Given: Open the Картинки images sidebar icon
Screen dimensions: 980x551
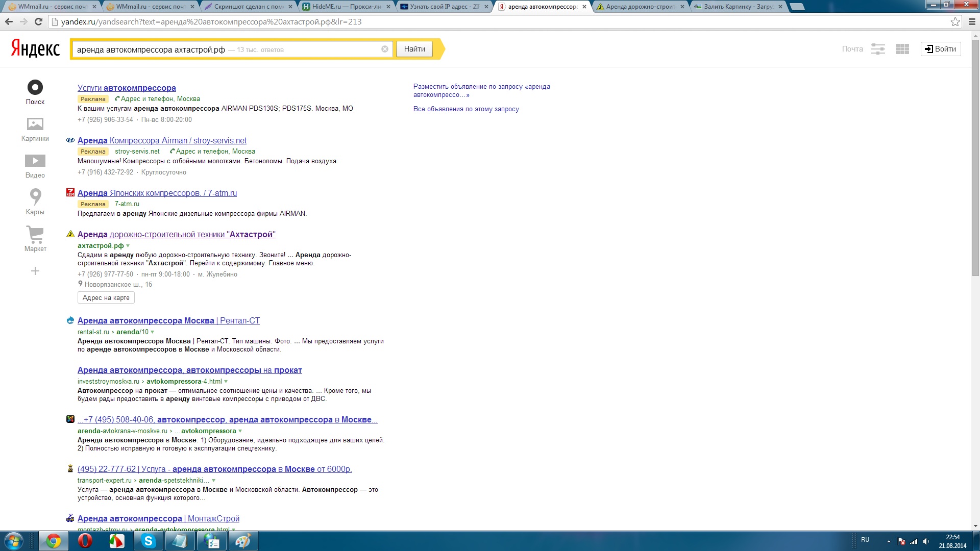Looking at the screenshot, I should (35, 124).
